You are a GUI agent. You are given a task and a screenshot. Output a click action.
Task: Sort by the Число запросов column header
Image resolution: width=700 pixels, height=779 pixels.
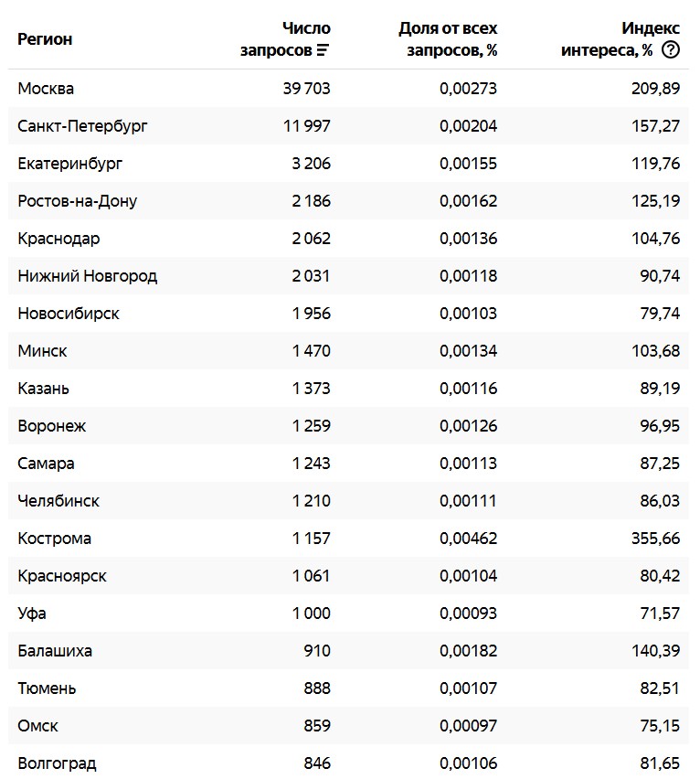[x=285, y=39]
